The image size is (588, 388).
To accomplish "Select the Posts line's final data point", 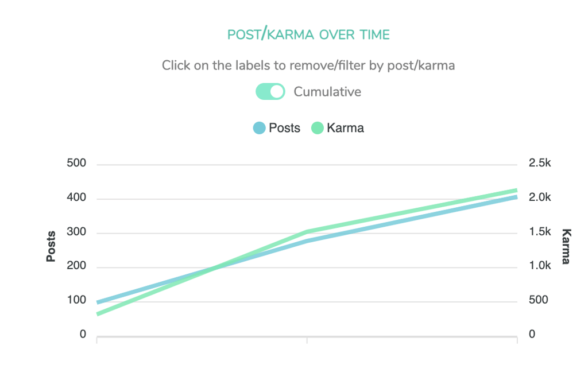I will (x=517, y=197).
